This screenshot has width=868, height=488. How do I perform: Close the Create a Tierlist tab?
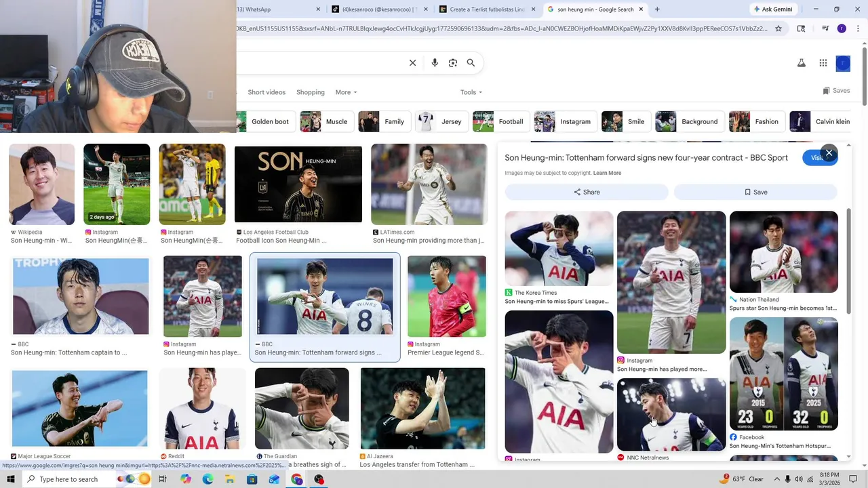[534, 9]
